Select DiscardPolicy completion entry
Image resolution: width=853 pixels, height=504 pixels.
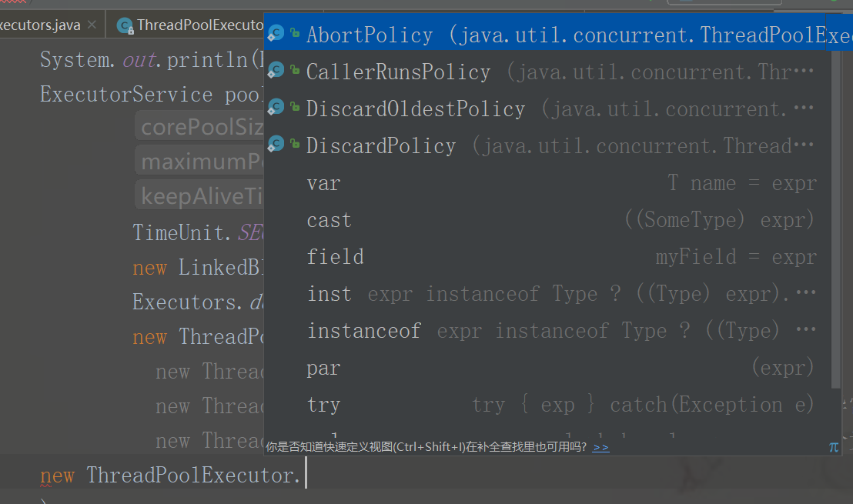548,145
